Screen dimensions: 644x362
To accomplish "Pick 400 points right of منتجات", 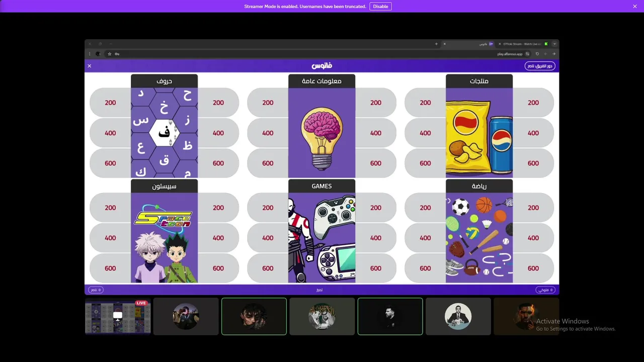I will click(533, 133).
